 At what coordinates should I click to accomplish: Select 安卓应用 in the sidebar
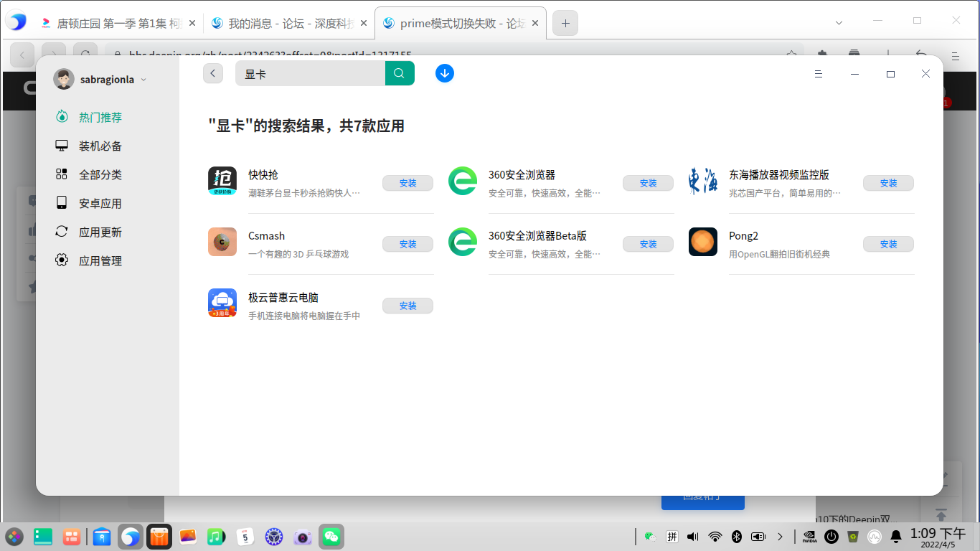click(89, 204)
